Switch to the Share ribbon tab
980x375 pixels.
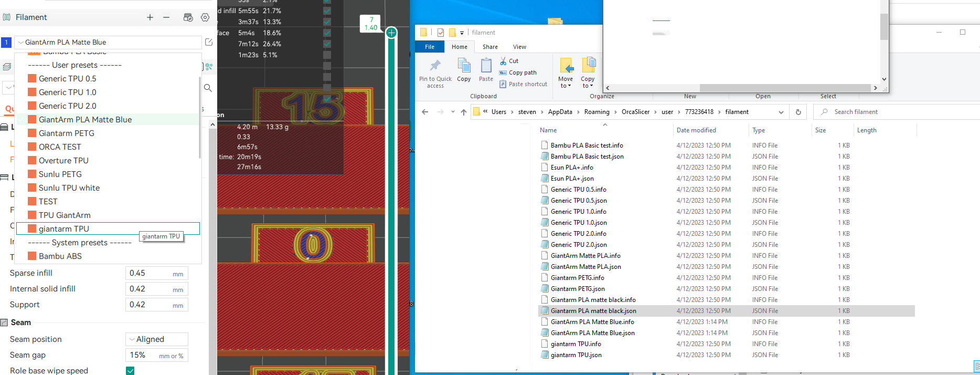pyautogui.click(x=490, y=47)
